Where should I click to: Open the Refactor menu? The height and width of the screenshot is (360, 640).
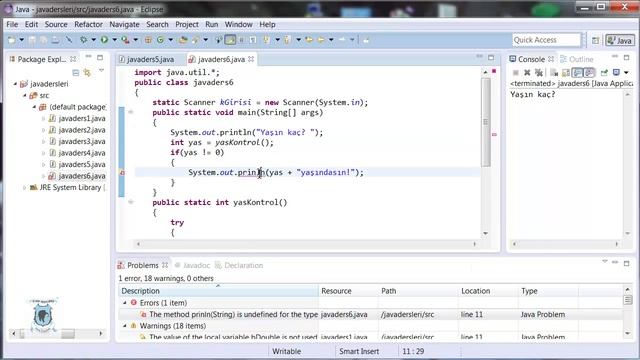(x=88, y=24)
